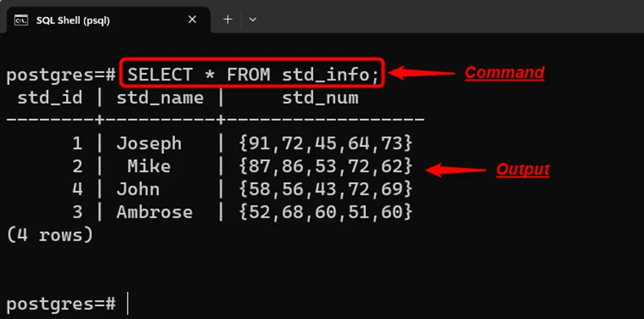Click the terminal icon in the tab
The image size is (644, 319).
20,20
